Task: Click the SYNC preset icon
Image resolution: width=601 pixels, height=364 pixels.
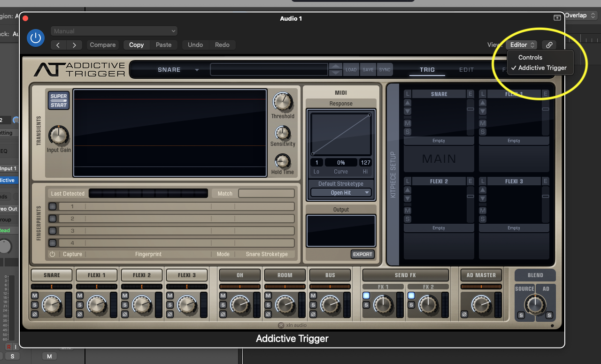Action: (x=385, y=69)
